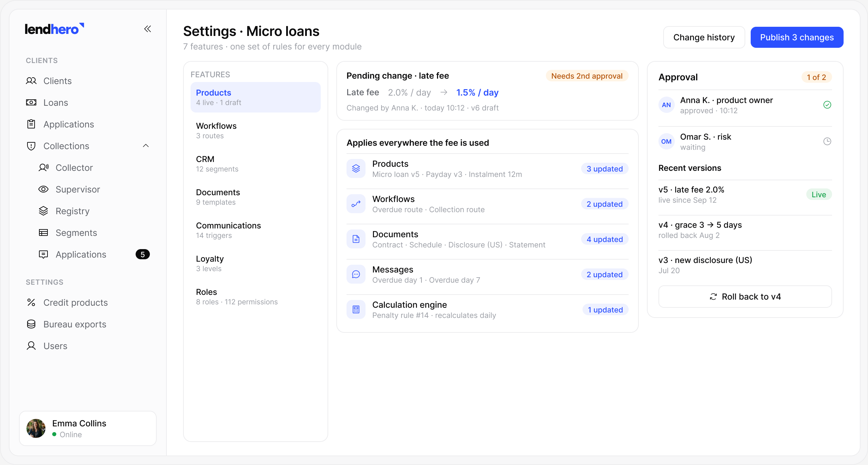Open Clients in the sidebar

point(88,81)
